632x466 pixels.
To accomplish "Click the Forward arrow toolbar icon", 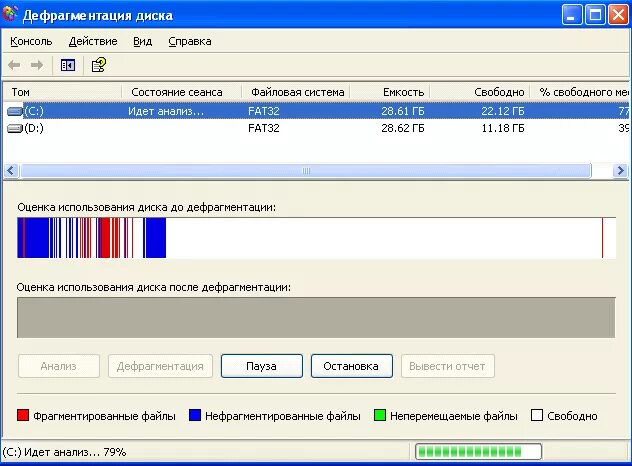I will [37, 65].
